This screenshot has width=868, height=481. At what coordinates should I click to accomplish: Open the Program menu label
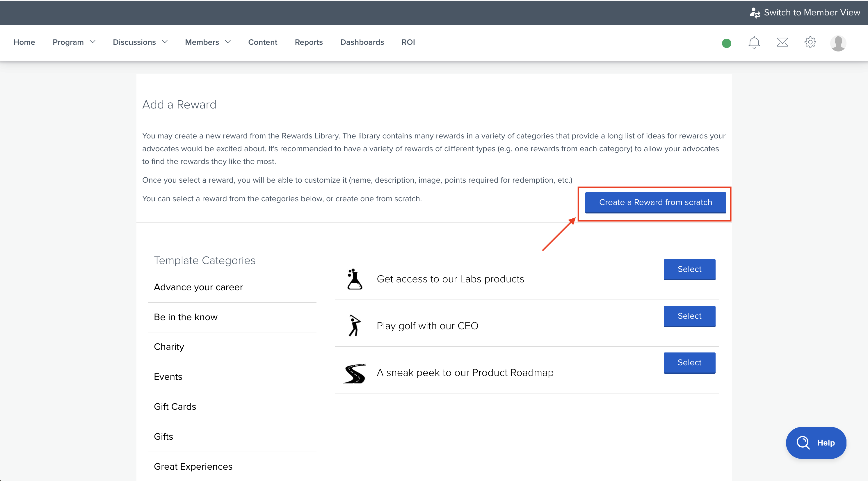tap(68, 42)
